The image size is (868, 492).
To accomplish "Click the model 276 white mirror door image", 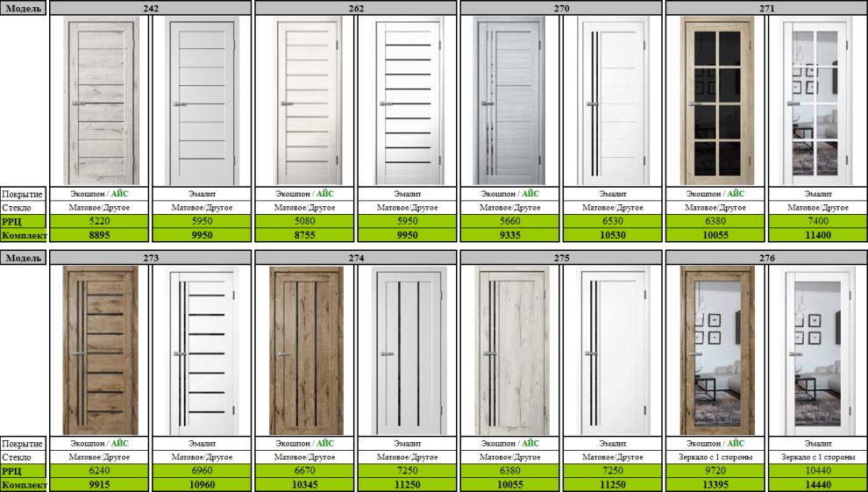I will point(817,350).
